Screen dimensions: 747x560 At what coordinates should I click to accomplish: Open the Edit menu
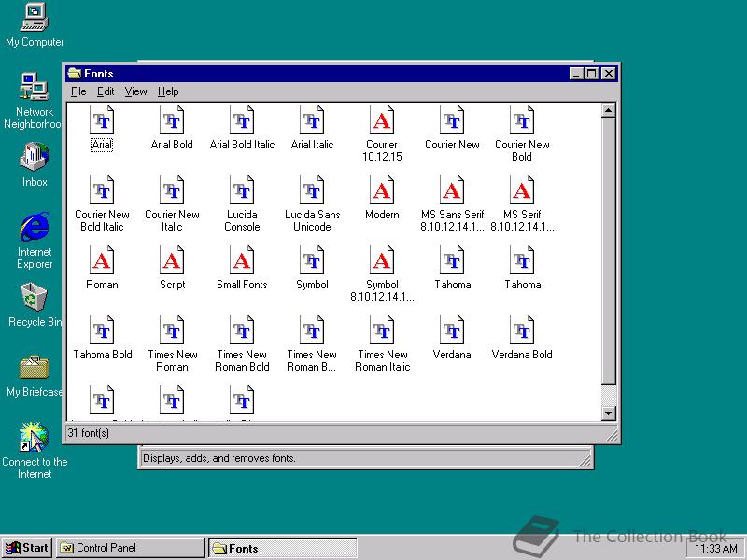coord(106,91)
